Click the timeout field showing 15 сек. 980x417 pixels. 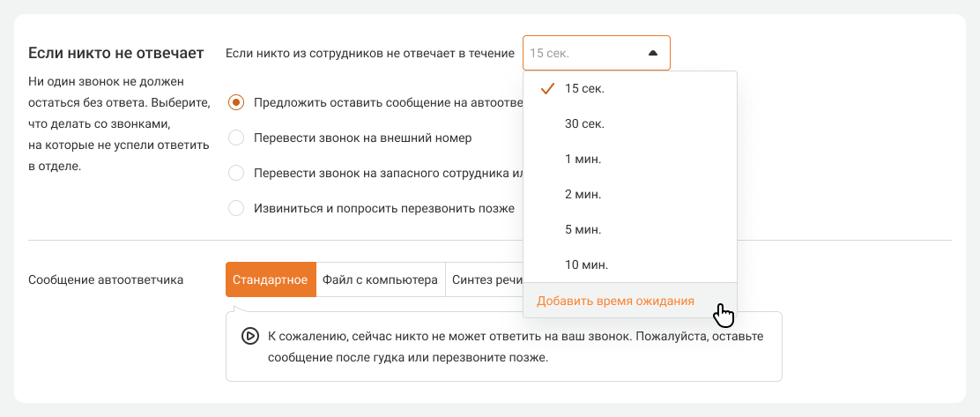582,53
